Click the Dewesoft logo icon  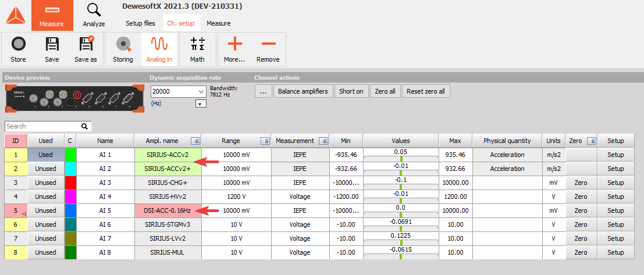[16, 16]
